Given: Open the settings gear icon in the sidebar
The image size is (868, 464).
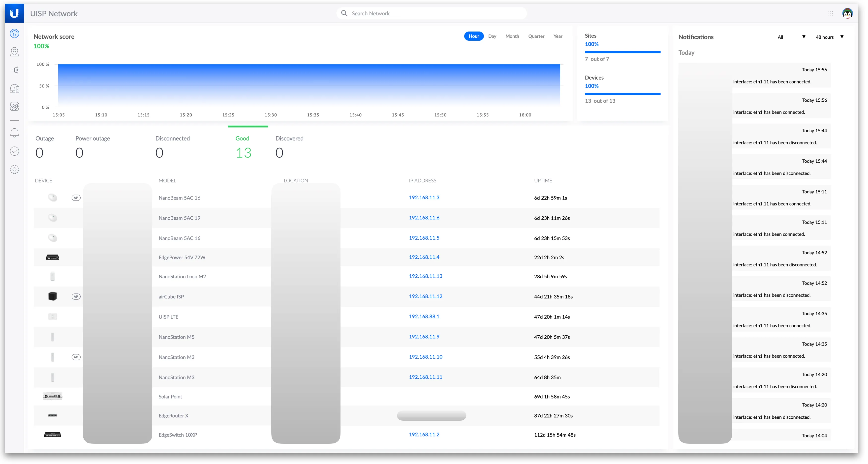Looking at the screenshot, I should point(14,169).
